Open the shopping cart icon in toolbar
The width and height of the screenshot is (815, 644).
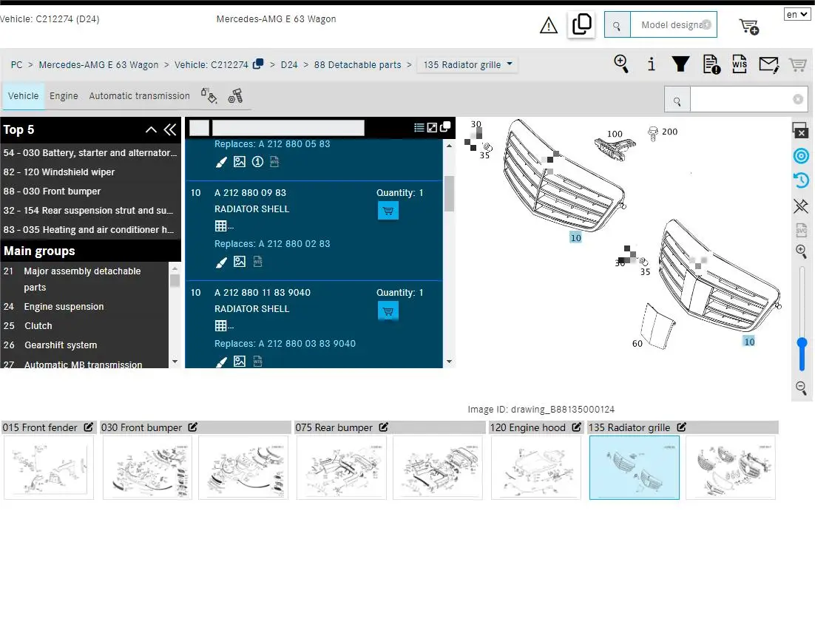(x=797, y=64)
